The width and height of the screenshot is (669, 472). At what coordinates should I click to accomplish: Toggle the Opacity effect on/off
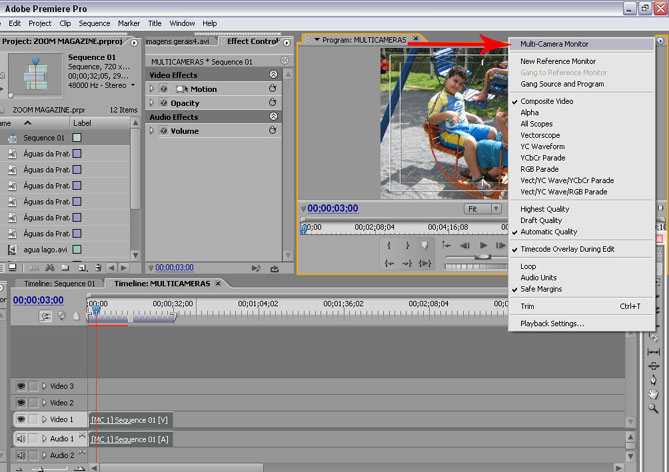[163, 103]
